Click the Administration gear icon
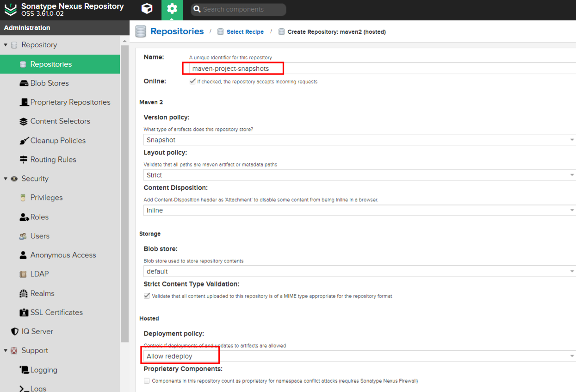The height and width of the screenshot is (392, 576). [172, 9]
